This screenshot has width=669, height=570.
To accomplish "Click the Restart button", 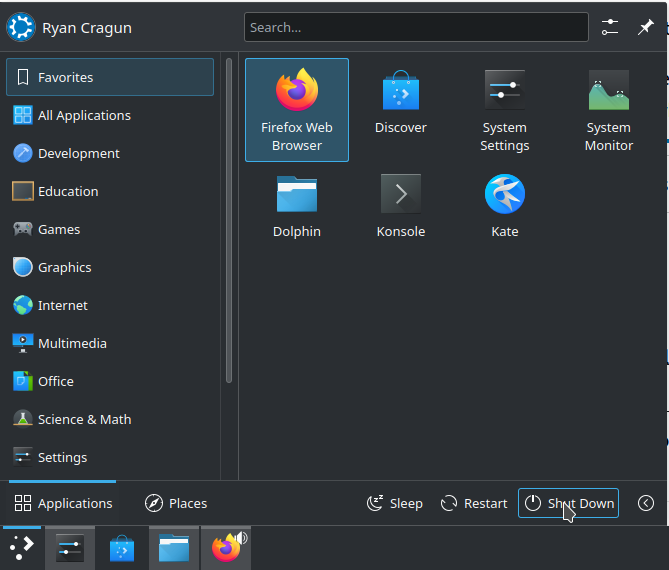I will click(x=474, y=503).
